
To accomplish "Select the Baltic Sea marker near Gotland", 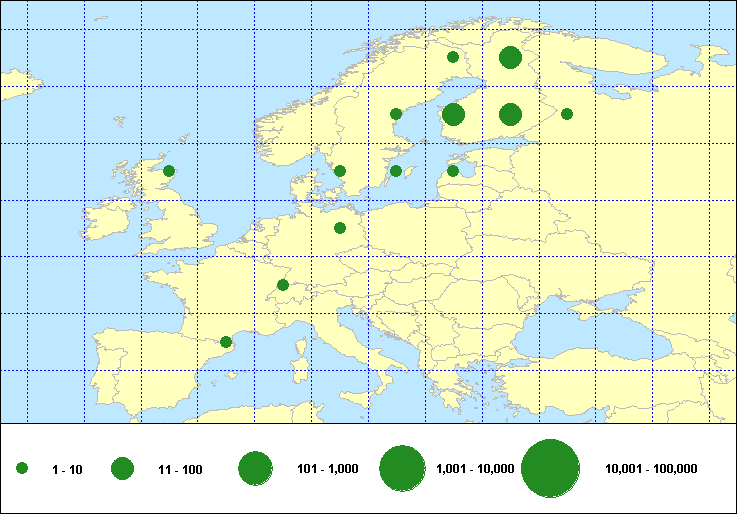I will click(396, 171).
